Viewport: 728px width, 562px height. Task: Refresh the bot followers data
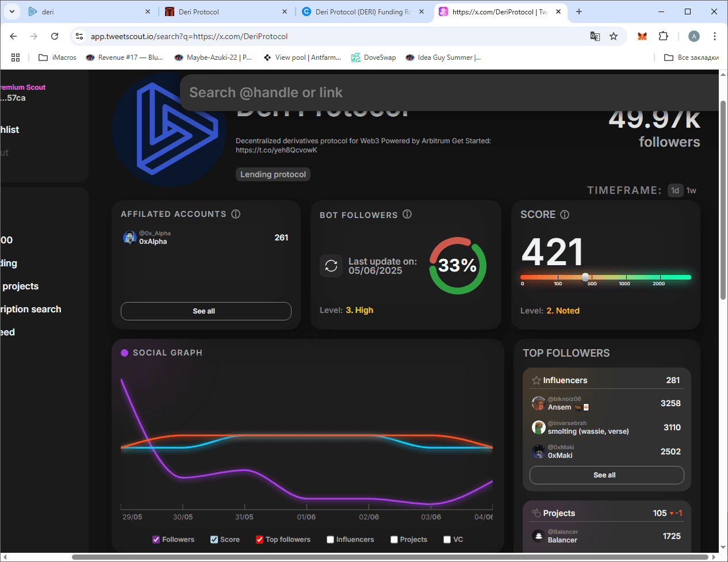tap(331, 266)
